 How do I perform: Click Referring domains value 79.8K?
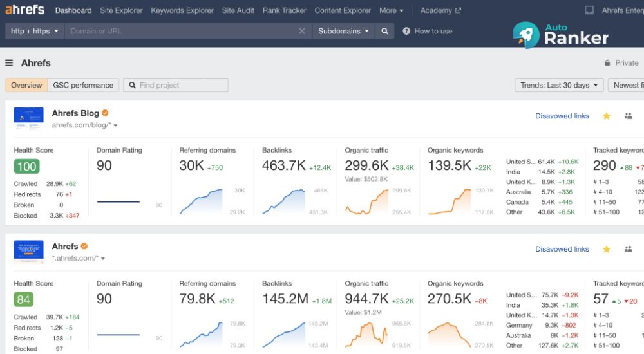click(x=197, y=299)
